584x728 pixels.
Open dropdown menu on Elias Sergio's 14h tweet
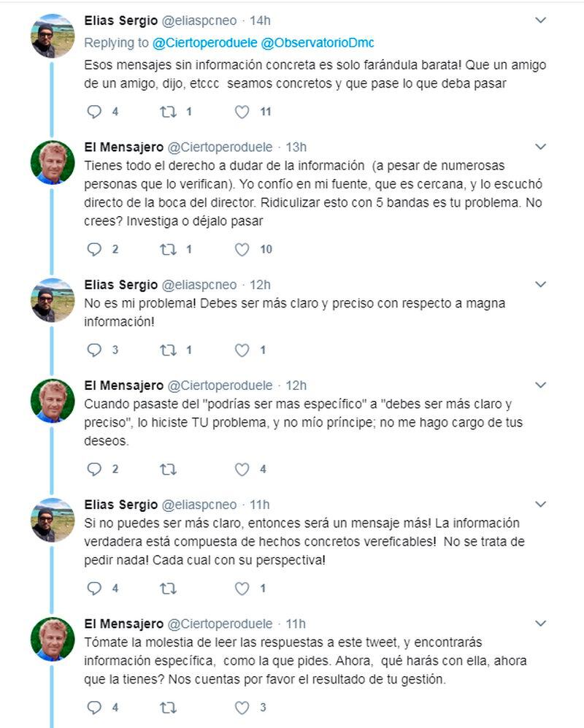tap(540, 20)
